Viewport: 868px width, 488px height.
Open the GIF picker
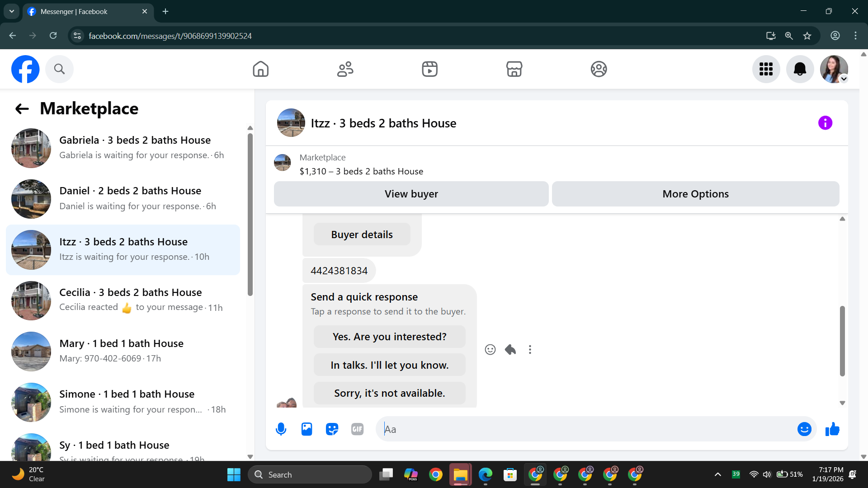pyautogui.click(x=357, y=429)
